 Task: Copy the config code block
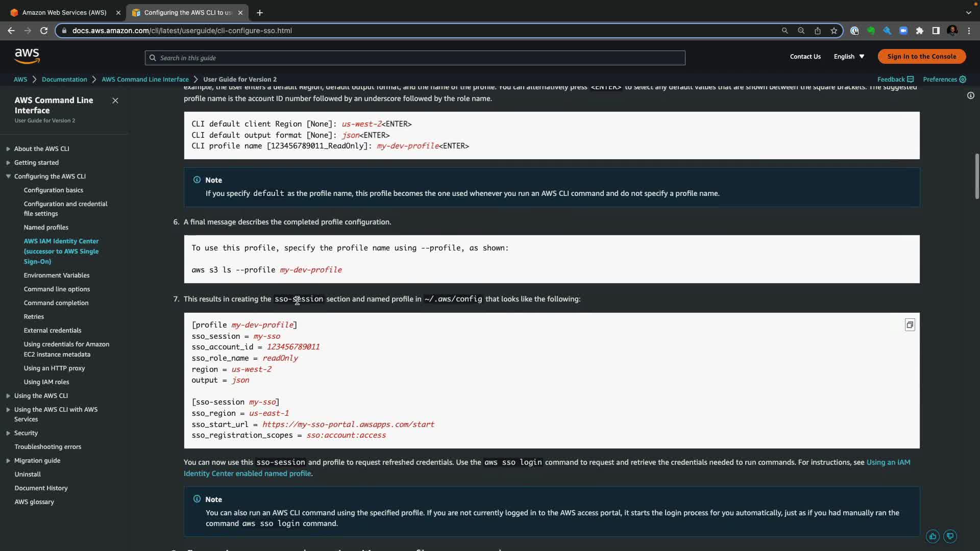click(x=910, y=325)
